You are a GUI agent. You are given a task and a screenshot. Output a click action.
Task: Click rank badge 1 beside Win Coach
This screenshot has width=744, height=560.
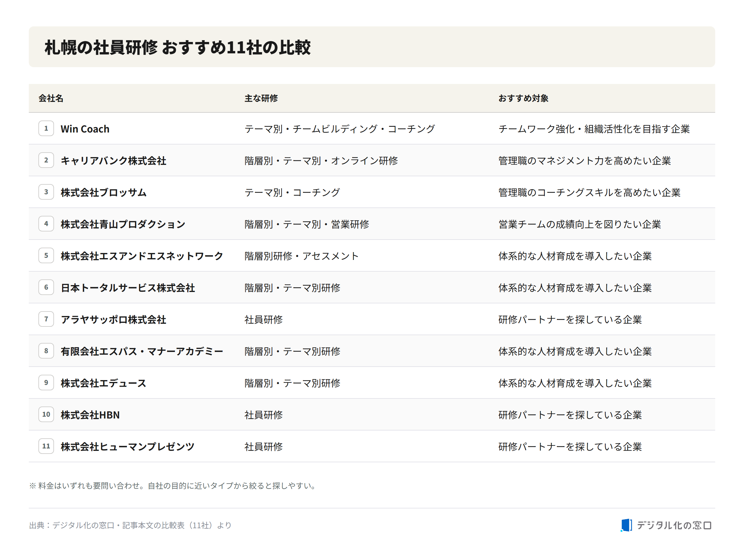(x=46, y=128)
